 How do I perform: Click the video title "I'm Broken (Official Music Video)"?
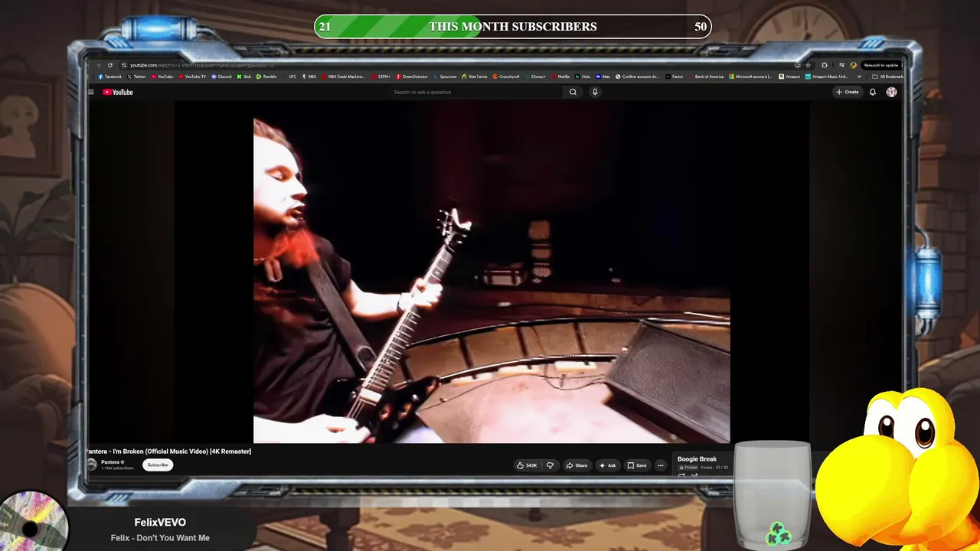[160, 452]
